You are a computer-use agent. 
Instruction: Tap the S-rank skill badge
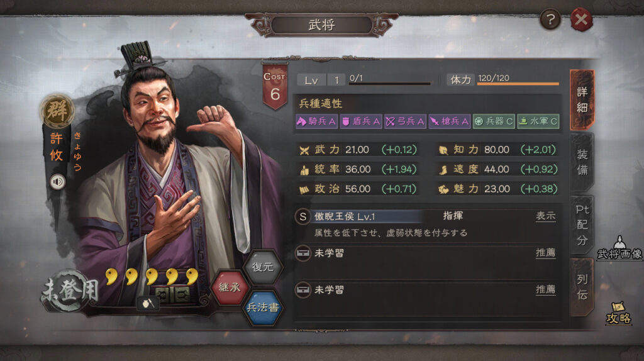[x=303, y=216]
